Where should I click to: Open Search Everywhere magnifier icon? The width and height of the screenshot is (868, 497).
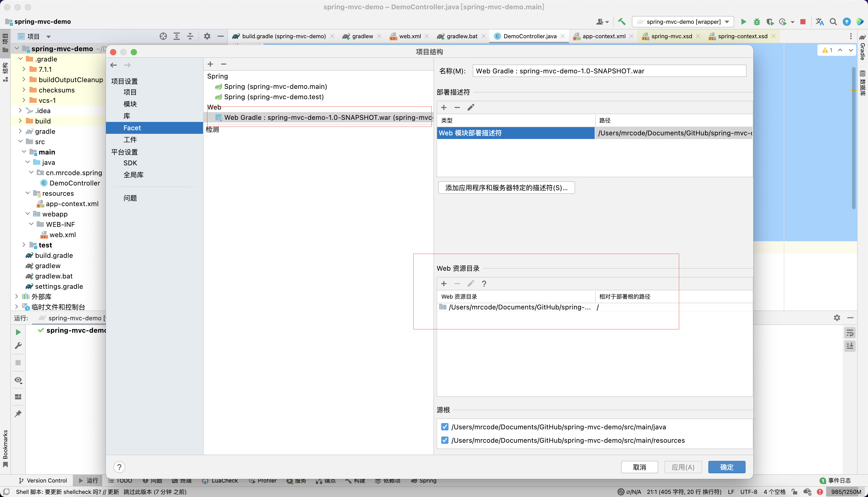tap(833, 22)
